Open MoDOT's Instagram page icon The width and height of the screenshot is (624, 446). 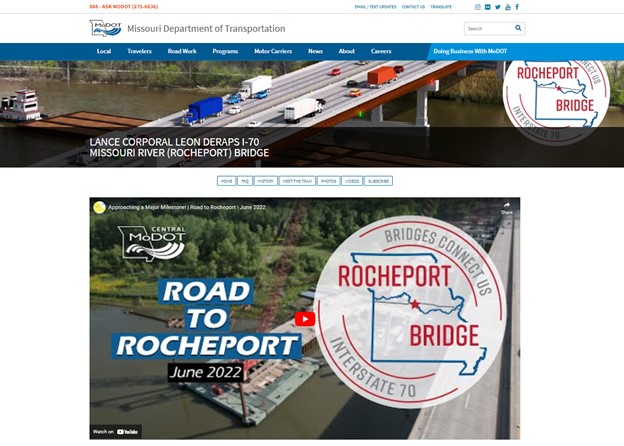(478, 7)
